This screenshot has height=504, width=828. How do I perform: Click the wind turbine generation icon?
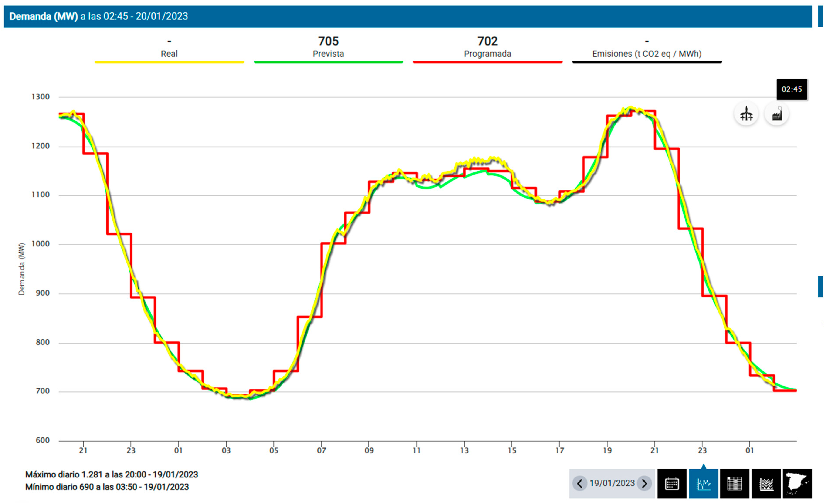pyautogui.click(x=746, y=114)
